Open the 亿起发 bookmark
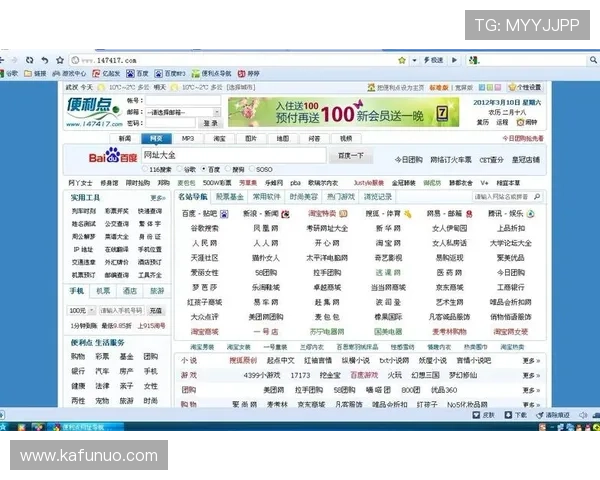The image size is (600, 480). coord(106,73)
